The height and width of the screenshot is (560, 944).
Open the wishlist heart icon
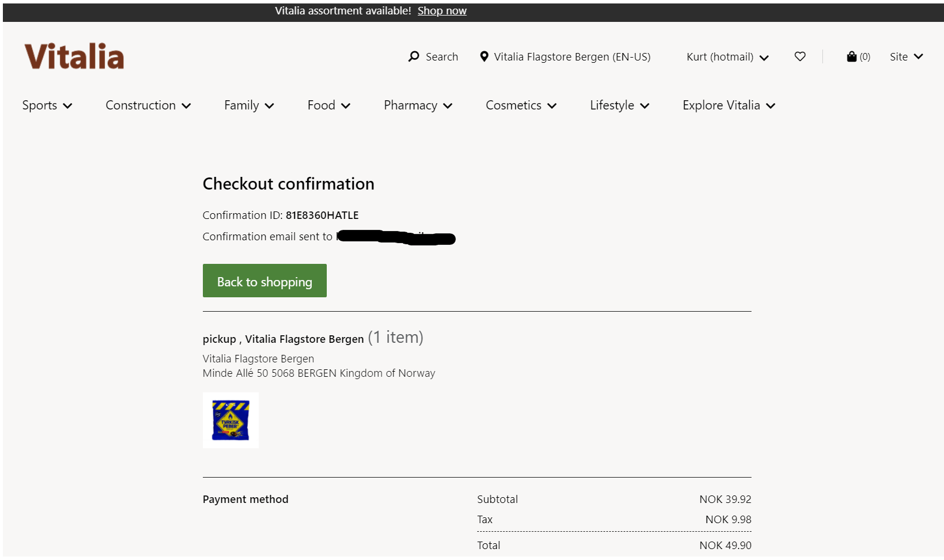pos(800,56)
